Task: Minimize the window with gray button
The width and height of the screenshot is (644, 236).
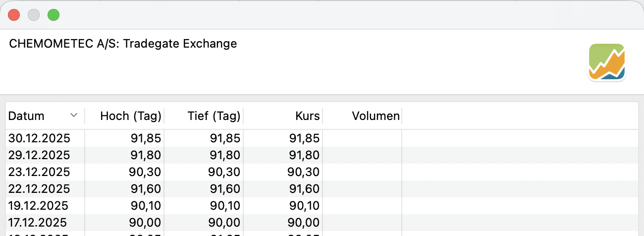Action: point(34,15)
